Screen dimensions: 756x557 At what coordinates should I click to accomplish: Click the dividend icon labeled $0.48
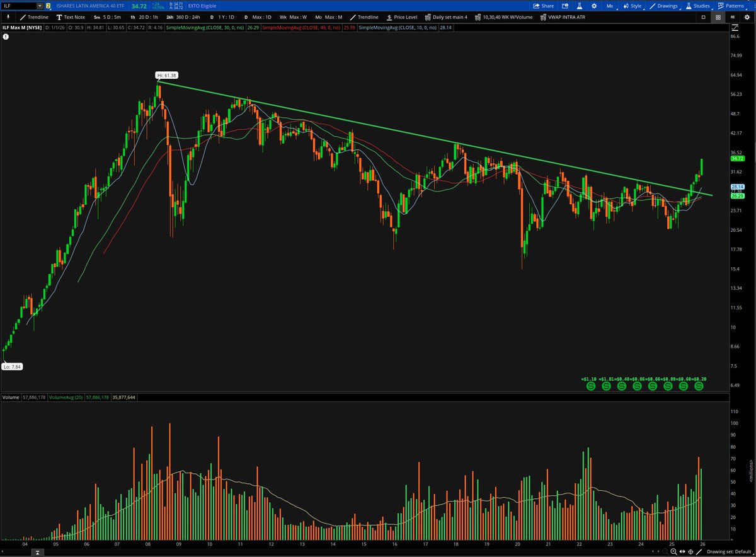(621, 386)
